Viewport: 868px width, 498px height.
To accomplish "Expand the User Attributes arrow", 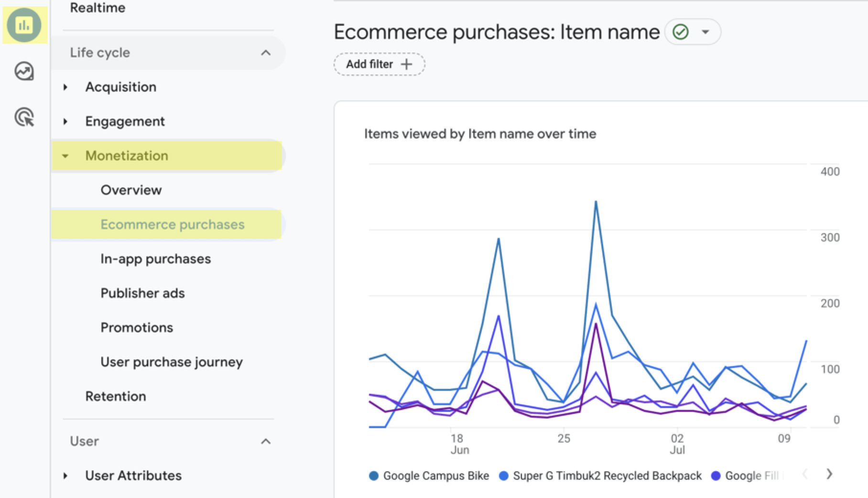I will pyautogui.click(x=65, y=476).
